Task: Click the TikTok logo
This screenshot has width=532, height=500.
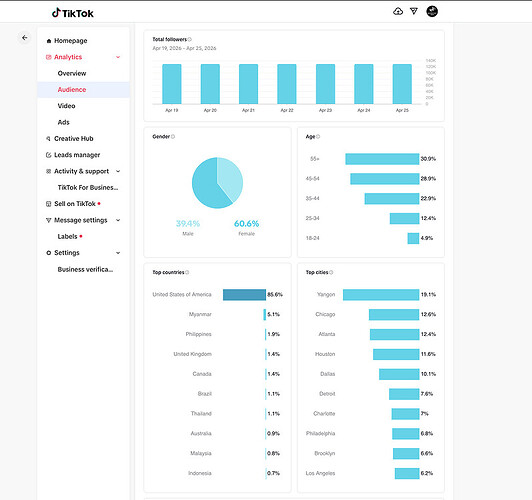Action: (73, 13)
